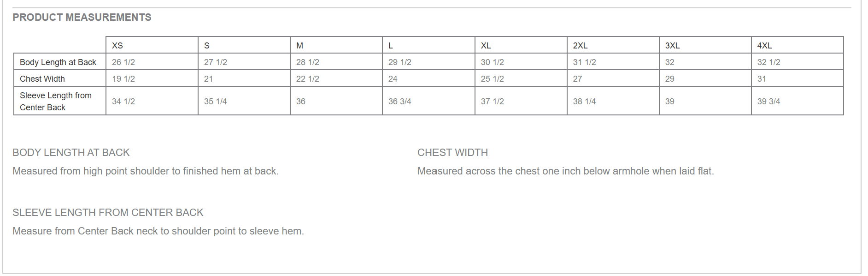
Task: Click the text about measuring below armhole
Action: pos(565,171)
